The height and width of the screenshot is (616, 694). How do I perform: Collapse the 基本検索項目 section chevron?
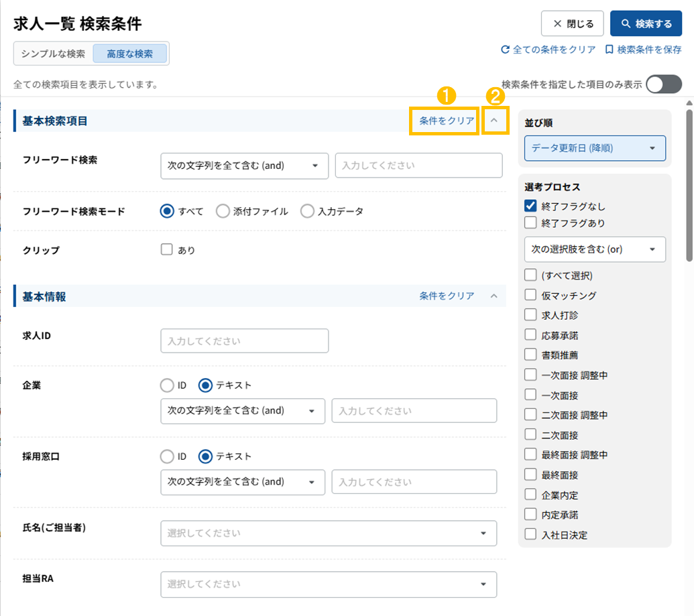click(494, 121)
